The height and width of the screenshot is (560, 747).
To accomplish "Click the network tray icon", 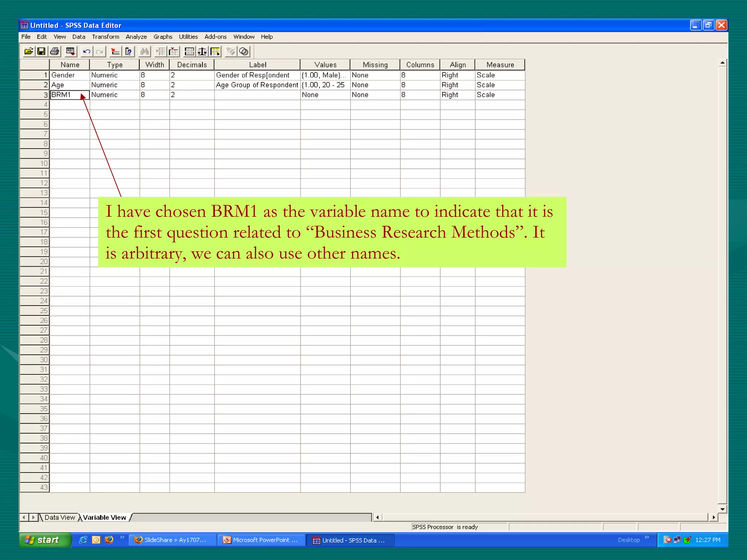I will 677,540.
